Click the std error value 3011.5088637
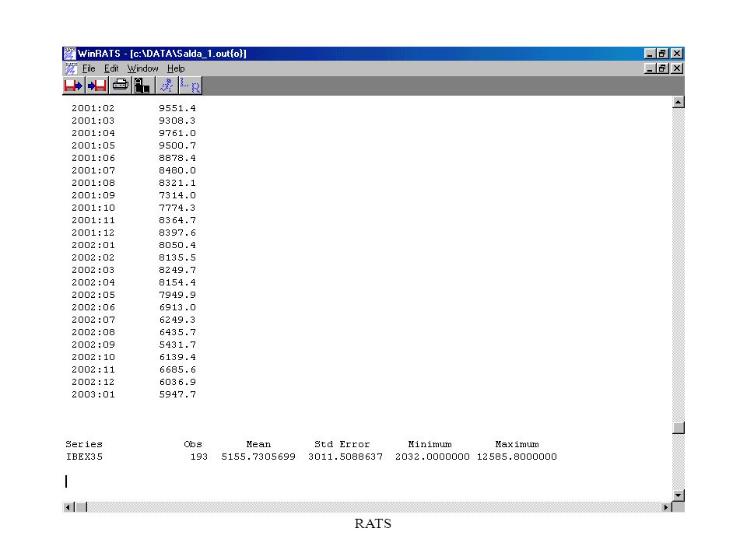Screen dimensions: 747x560 [345, 457]
